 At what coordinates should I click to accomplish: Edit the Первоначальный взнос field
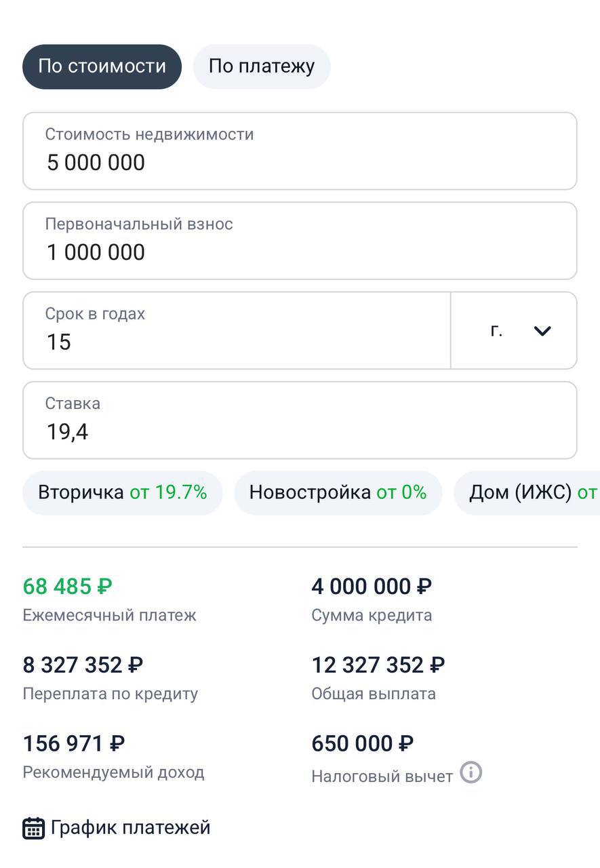click(x=300, y=241)
